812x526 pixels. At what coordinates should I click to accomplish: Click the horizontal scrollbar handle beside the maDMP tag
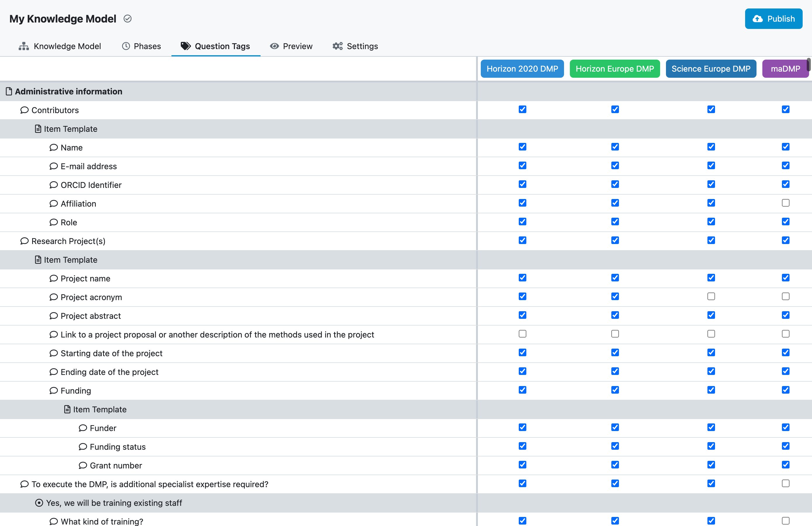808,65
